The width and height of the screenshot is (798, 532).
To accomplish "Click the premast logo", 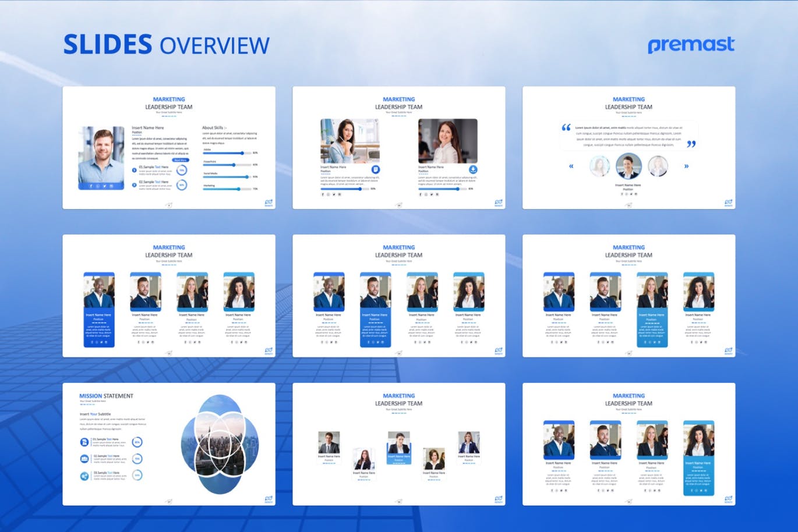I will click(x=691, y=45).
